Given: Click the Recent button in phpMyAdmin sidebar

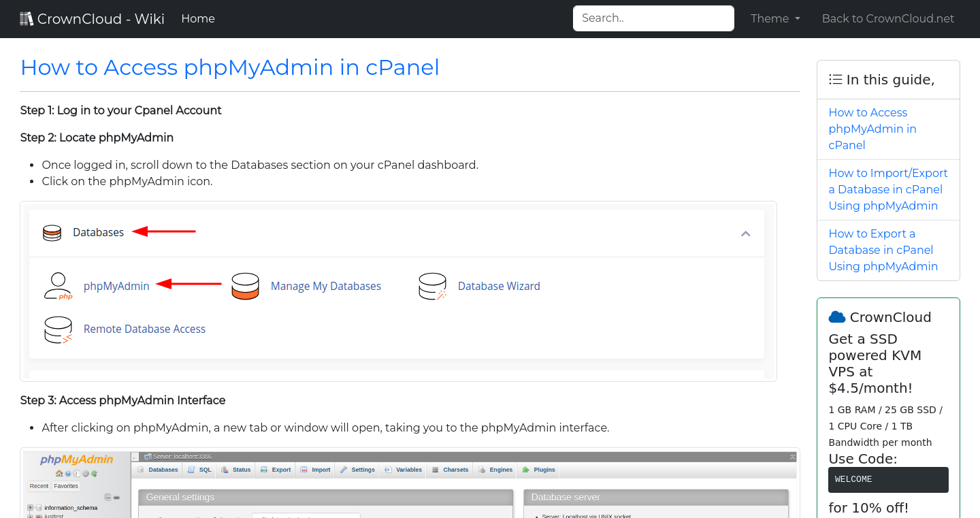Looking at the screenshot, I should coord(39,486).
